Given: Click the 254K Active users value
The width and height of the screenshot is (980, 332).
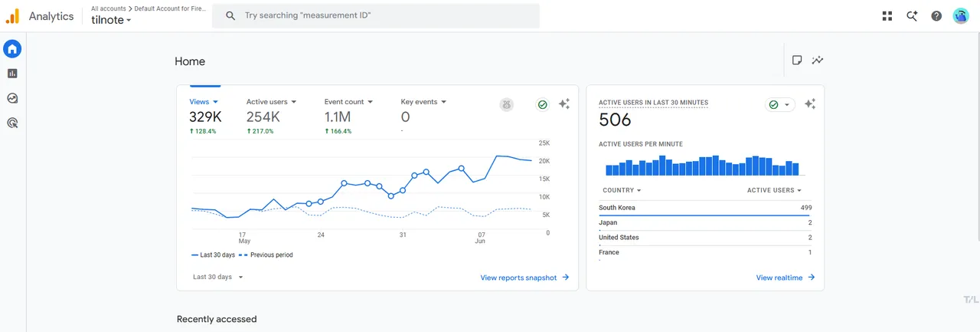Looking at the screenshot, I should tap(263, 117).
